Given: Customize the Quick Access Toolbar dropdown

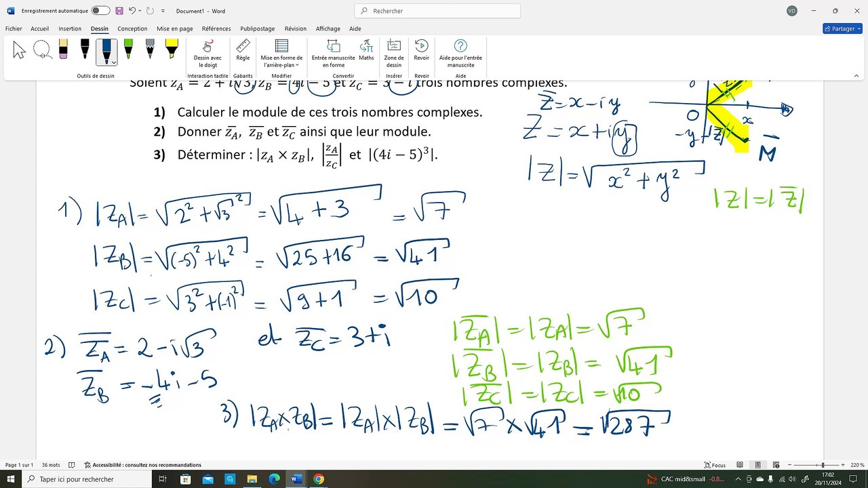Looking at the screenshot, I should [163, 11].
